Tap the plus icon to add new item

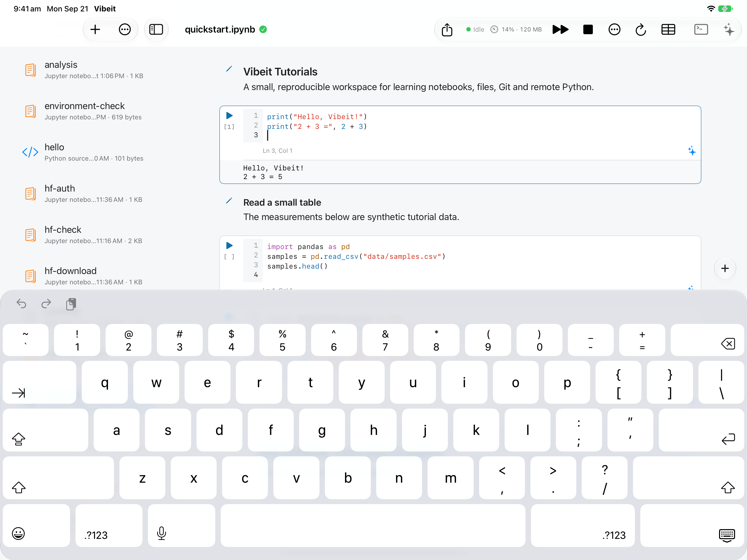point(95,29)
